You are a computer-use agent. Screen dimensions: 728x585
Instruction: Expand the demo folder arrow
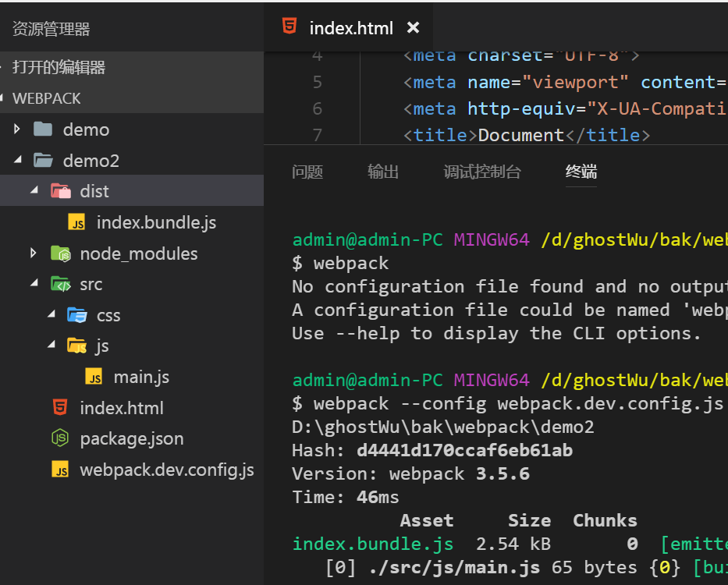(17, 129)
